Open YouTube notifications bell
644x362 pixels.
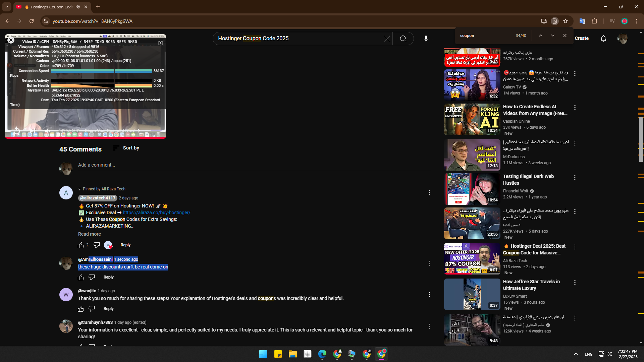[603, 39]
